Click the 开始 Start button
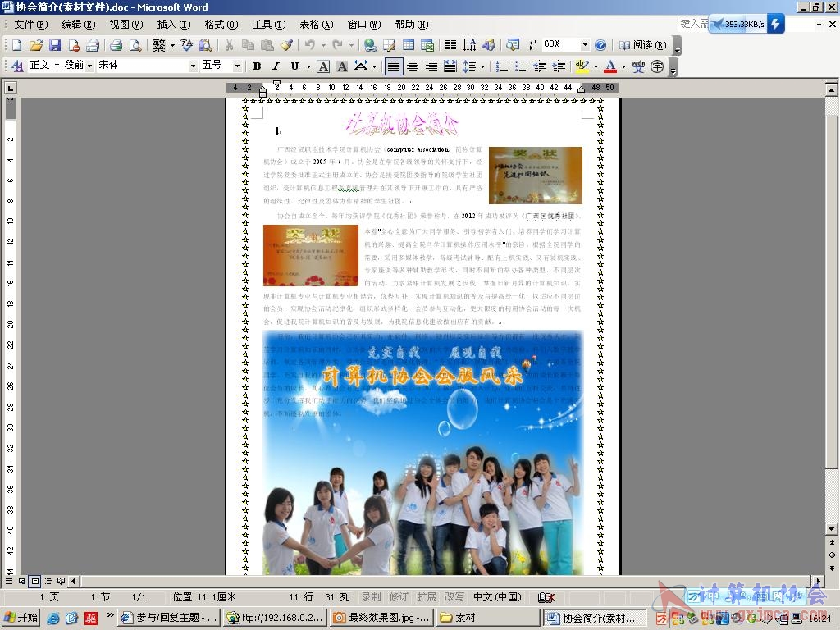This screenshot has width=840, height=630. tap(21, 618)
